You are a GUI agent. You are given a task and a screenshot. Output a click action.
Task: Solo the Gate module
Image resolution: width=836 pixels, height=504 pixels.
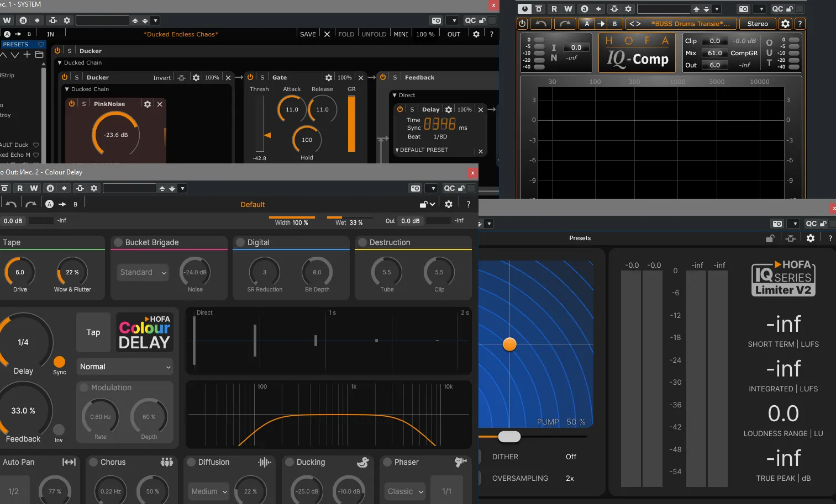(262, 77)
